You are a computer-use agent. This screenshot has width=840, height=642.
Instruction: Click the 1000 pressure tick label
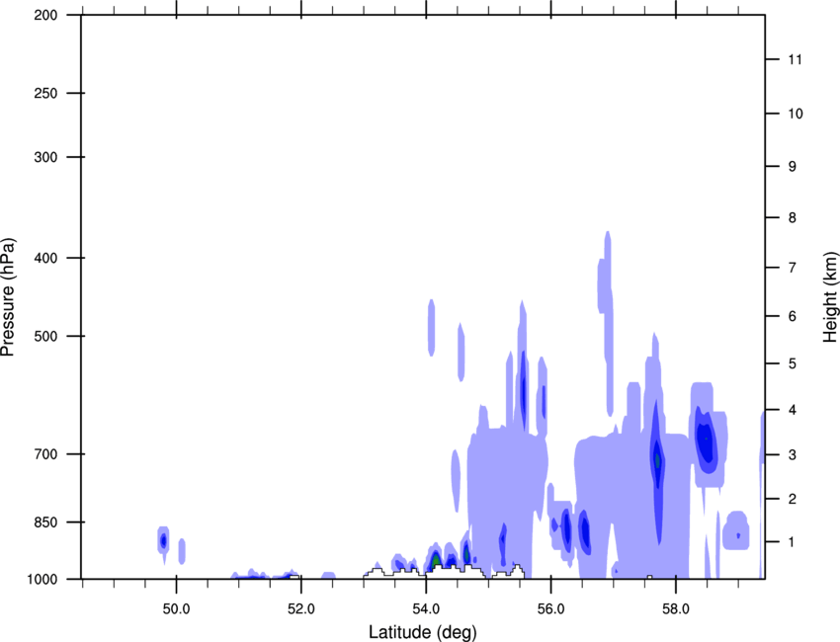[42, 580]
